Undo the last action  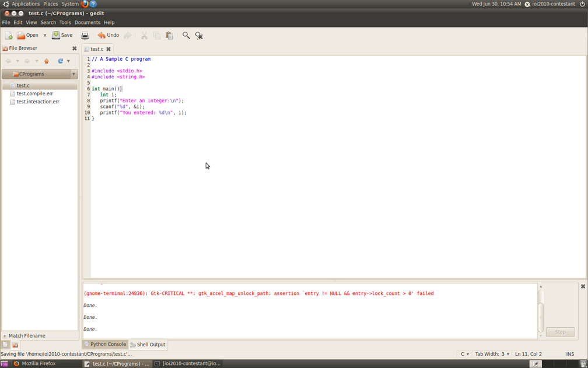[x=108, y=35]
